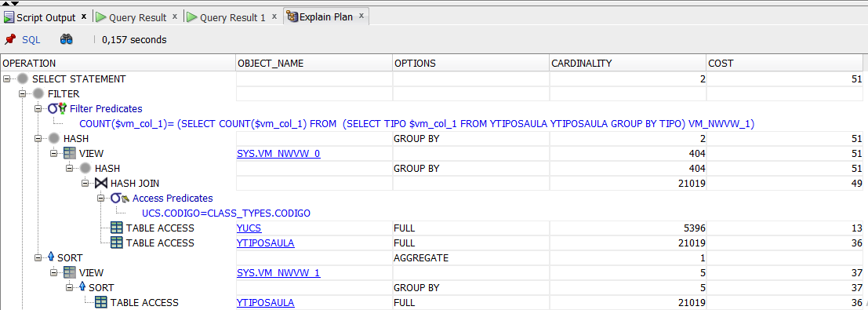Close the Script Output tab
Screen dimensions: 868x310
[84, 16]
